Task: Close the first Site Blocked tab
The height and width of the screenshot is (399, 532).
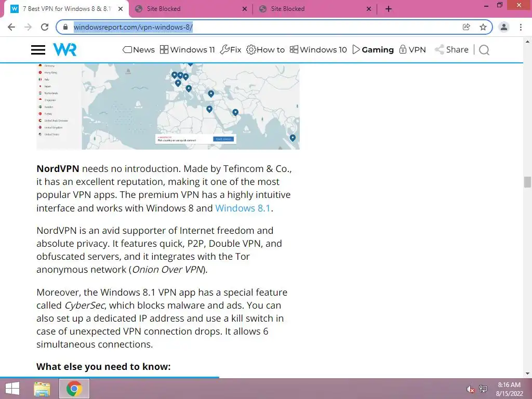Action: pos(245,9)
